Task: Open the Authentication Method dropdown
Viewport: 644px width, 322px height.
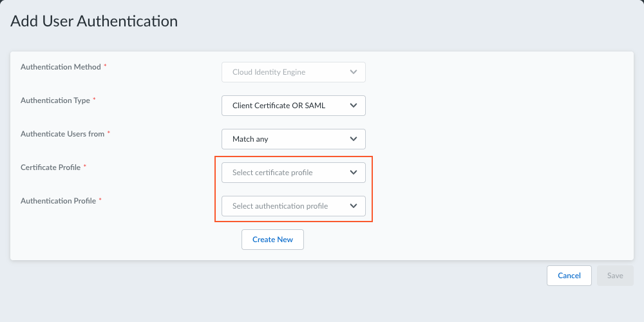Action: click(293, 72)
